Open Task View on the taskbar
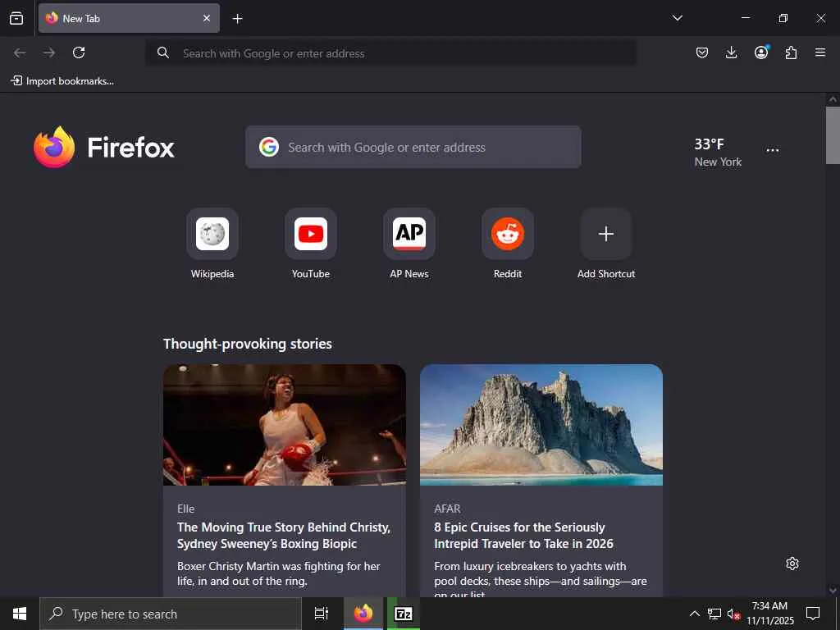 322,614
